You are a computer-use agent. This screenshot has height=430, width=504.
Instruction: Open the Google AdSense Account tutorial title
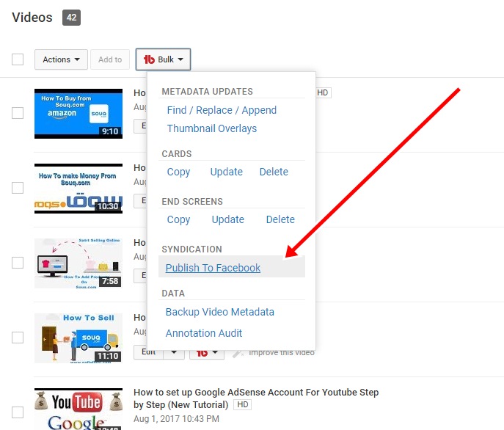tap(256, 398)
